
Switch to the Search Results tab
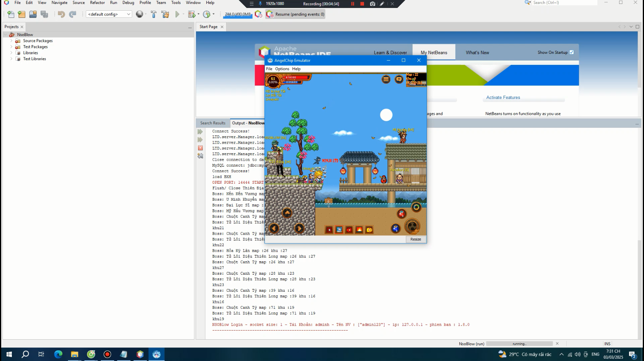[x=213, y=123]
